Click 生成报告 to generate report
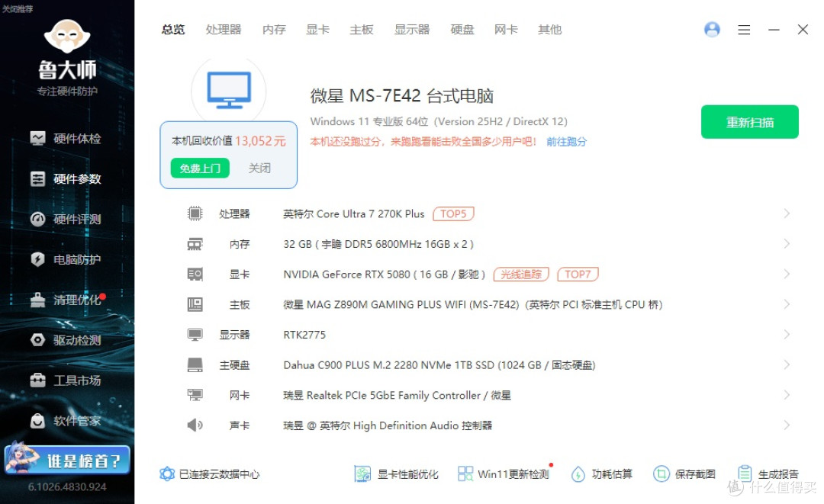The height and width of the screenshot is (504, 824). (768, 474)
